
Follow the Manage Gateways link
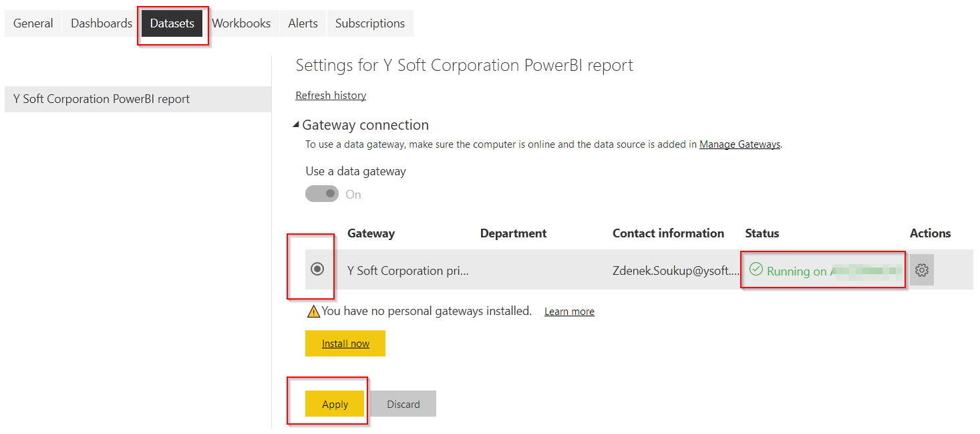740,144
